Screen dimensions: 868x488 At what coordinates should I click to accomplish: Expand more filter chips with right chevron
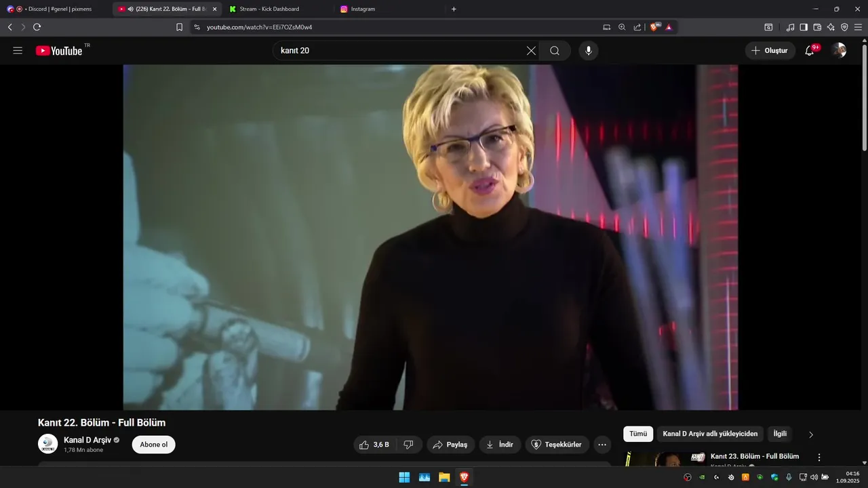(811, 434)
